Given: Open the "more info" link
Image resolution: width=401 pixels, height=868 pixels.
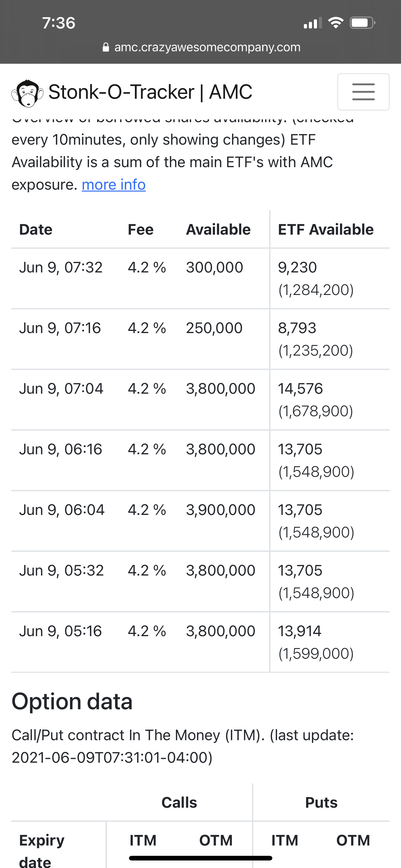Looking at the screenshot, I should [x=113, y=185].
